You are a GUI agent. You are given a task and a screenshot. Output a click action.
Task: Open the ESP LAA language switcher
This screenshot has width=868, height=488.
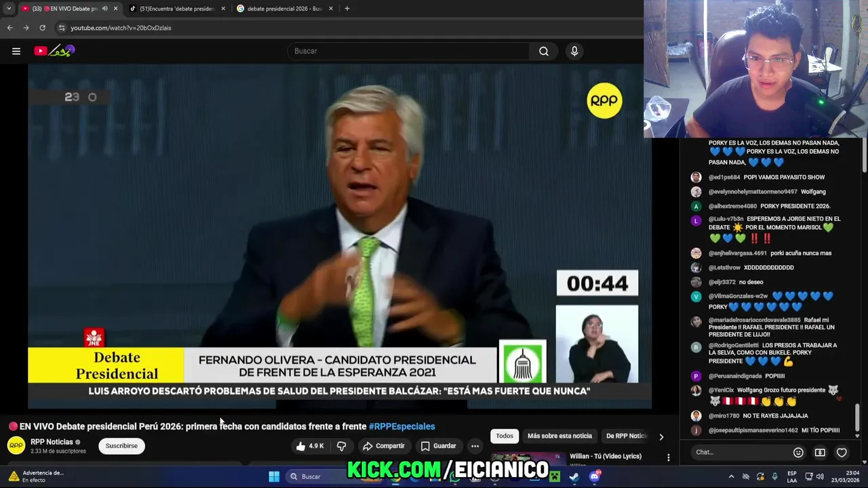point(793,476)
